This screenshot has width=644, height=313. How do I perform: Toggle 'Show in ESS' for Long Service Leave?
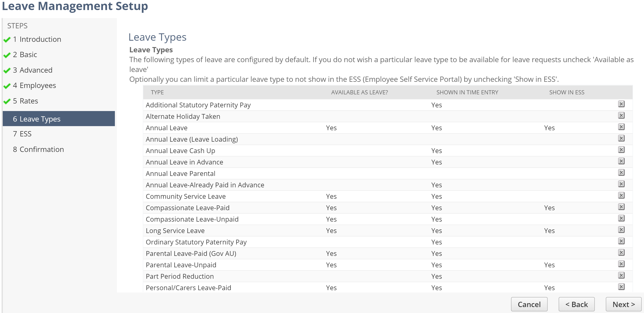pos(549,230)
